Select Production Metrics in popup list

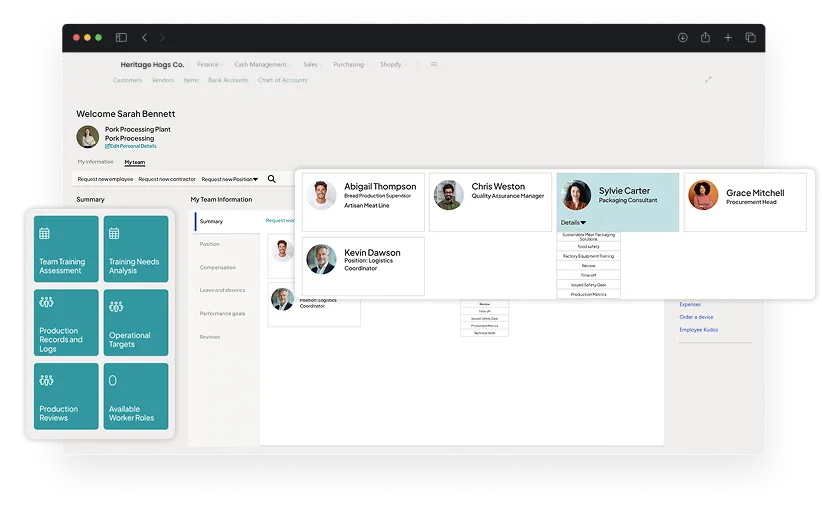[x=589, y=295]
